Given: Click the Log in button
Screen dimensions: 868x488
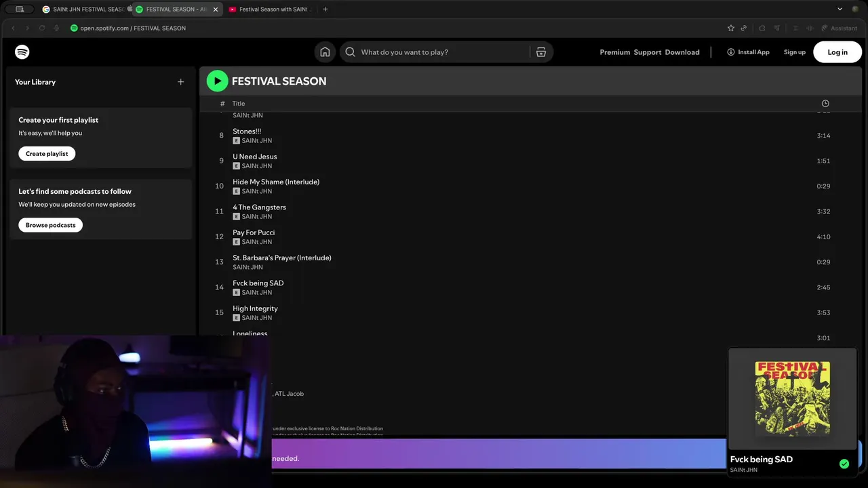Looking at the screenshot, I should [x=837, y=52].
